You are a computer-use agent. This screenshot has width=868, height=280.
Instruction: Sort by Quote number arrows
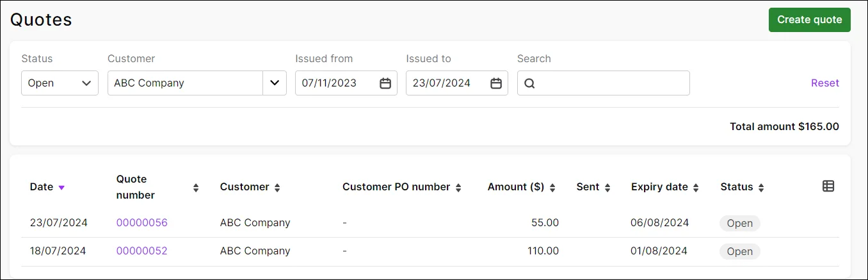coord(196,188)
